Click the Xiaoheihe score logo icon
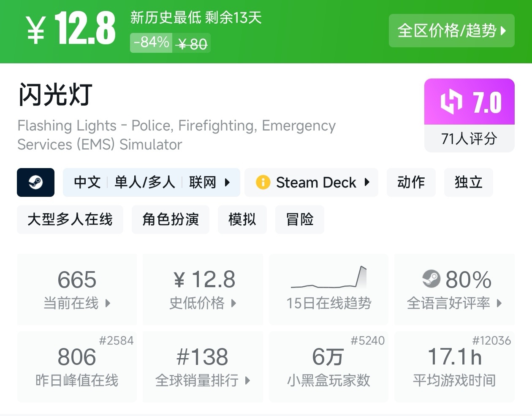 [451, 102]
